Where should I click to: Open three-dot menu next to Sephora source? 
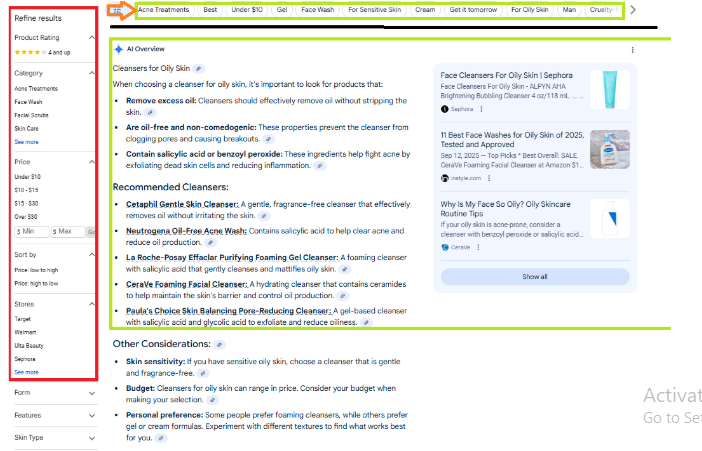pyautogui.click(x=481, y=108)
